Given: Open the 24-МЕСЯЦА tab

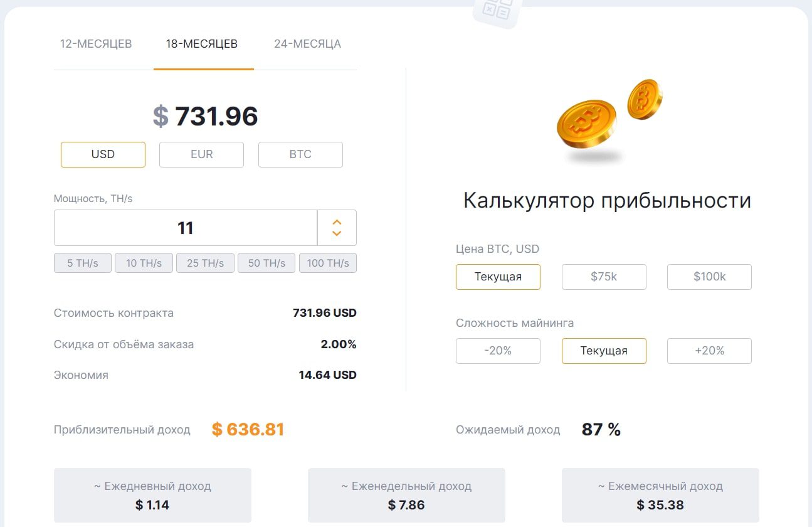Looking at the screenshot, I should [x=307, y=44].
